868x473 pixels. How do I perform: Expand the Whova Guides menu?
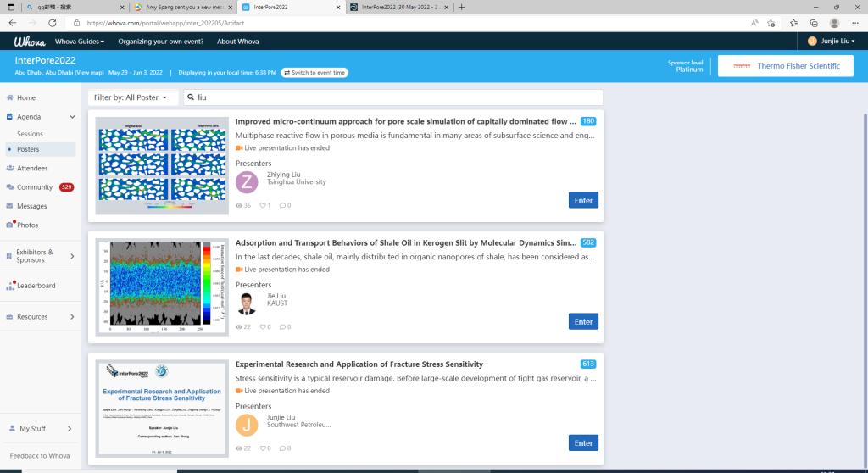tap(80, 41)
